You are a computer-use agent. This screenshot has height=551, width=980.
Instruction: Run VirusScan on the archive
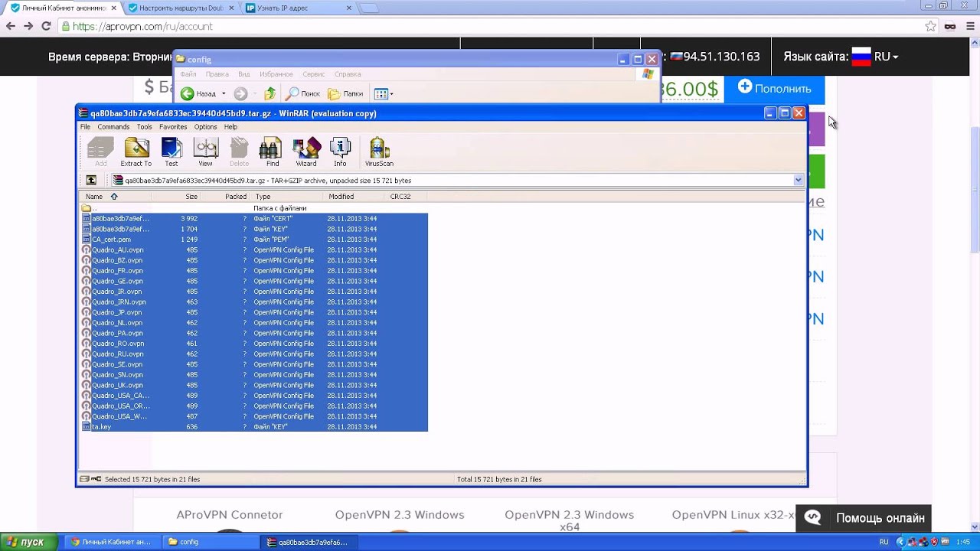[379, 152]
